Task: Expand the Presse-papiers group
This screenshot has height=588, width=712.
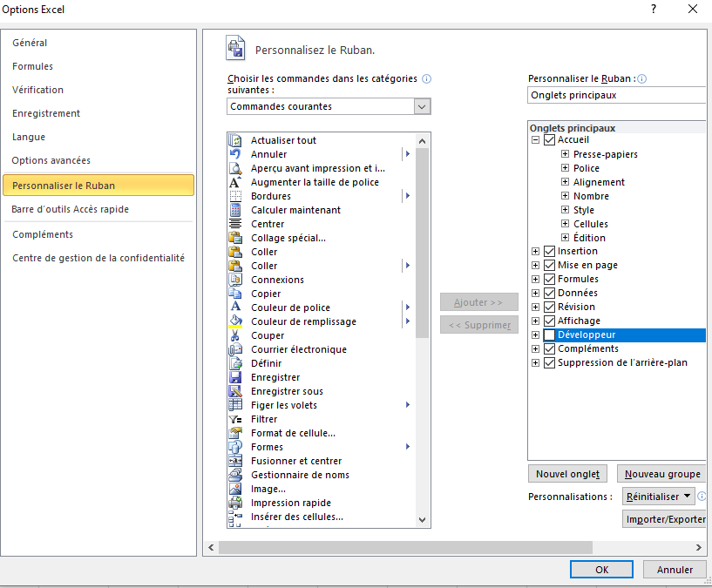Action: [x=565, y=154]
